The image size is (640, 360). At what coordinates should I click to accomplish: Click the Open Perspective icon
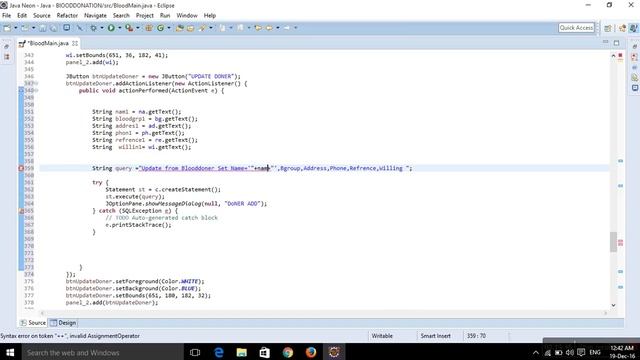pyautogui.click(x=608, y=28)
